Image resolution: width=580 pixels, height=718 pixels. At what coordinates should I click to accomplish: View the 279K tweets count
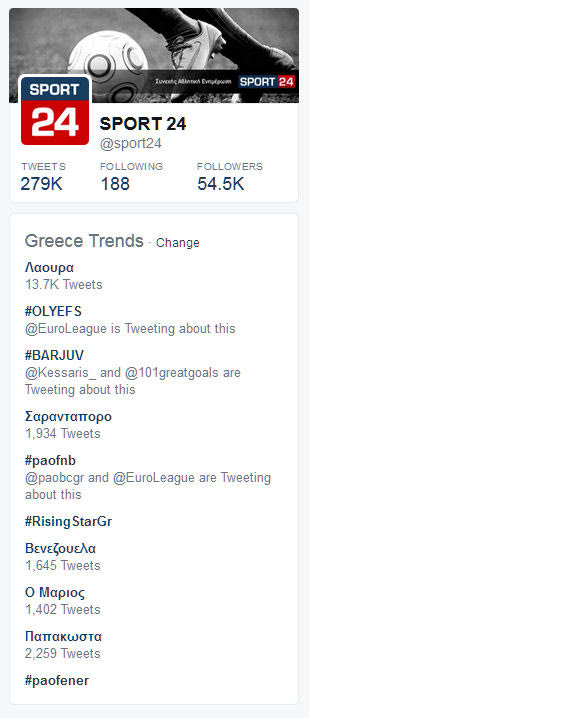point(43,177)
